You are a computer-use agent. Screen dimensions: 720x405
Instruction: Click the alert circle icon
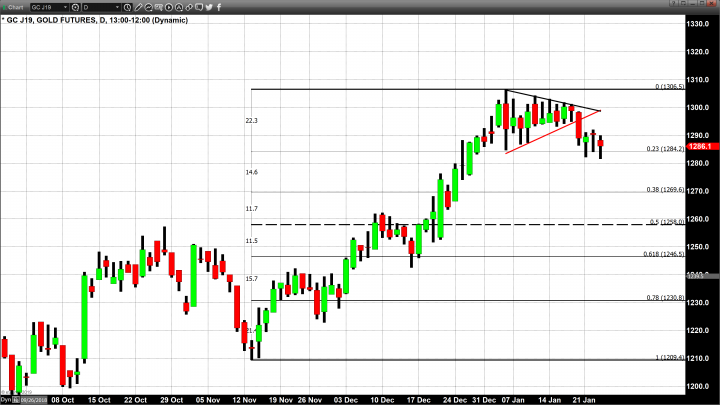click(179, 7)
